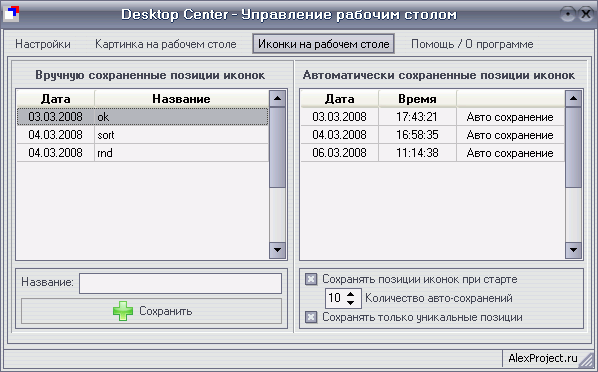Viewport: 598px width, 372px height.
Task: Click the manual list scrollbar thumb
Action: pos(277,147)
